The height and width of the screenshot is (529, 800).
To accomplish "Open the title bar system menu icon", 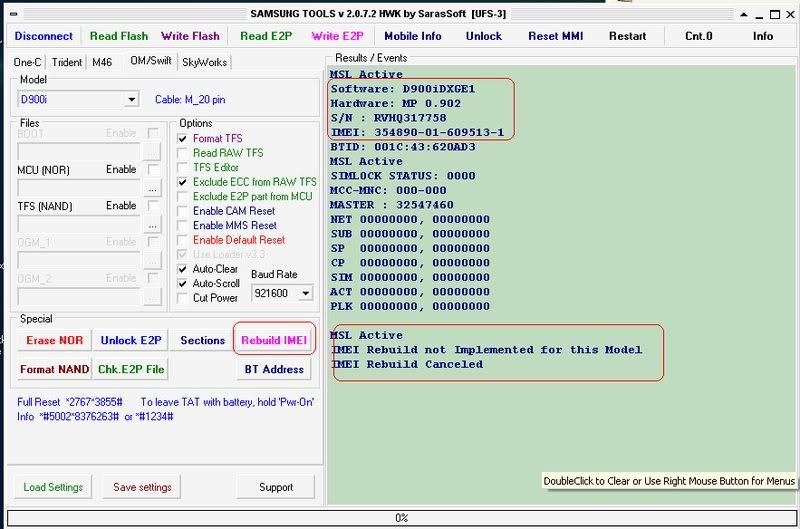I will point(13,14).
